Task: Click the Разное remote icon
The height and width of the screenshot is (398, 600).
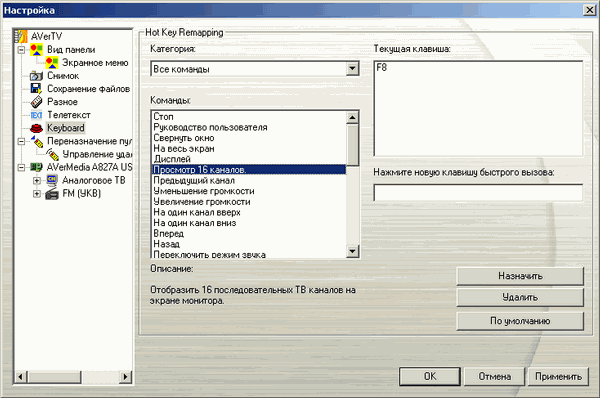Action: coord(36,102)
